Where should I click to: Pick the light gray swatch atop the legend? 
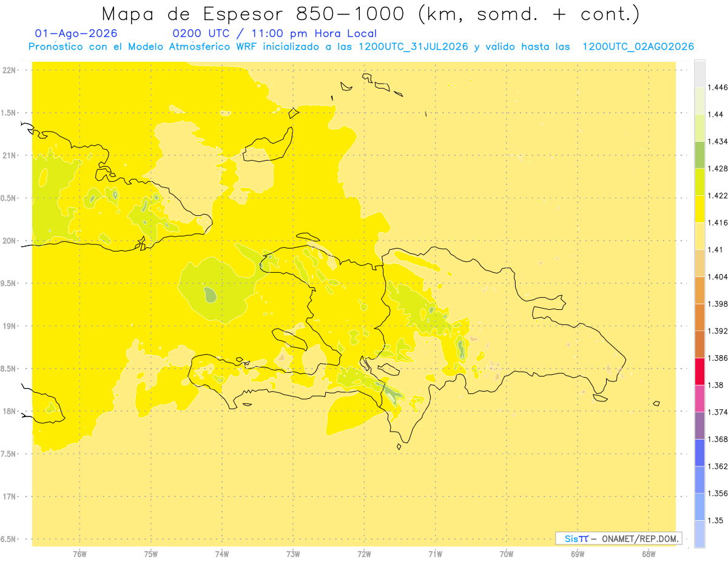click(699, 73)
